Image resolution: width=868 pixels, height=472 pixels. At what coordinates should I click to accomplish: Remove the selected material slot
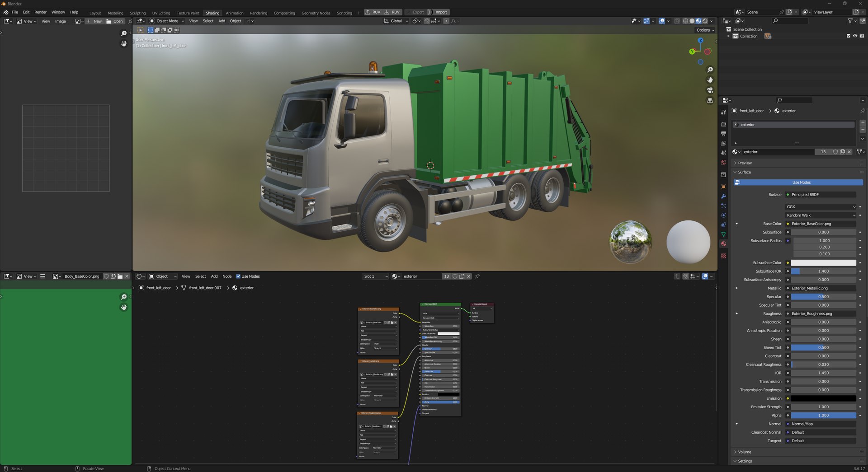pos(863,130)
